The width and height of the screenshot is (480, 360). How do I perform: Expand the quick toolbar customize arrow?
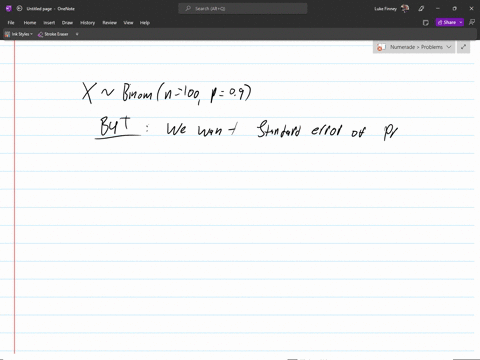(x=77, y=34)
